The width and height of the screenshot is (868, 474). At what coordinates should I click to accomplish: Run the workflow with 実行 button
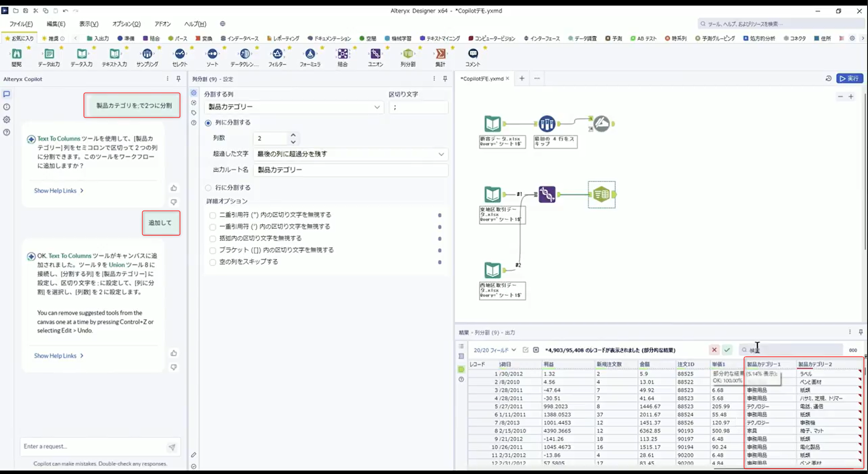849,78
